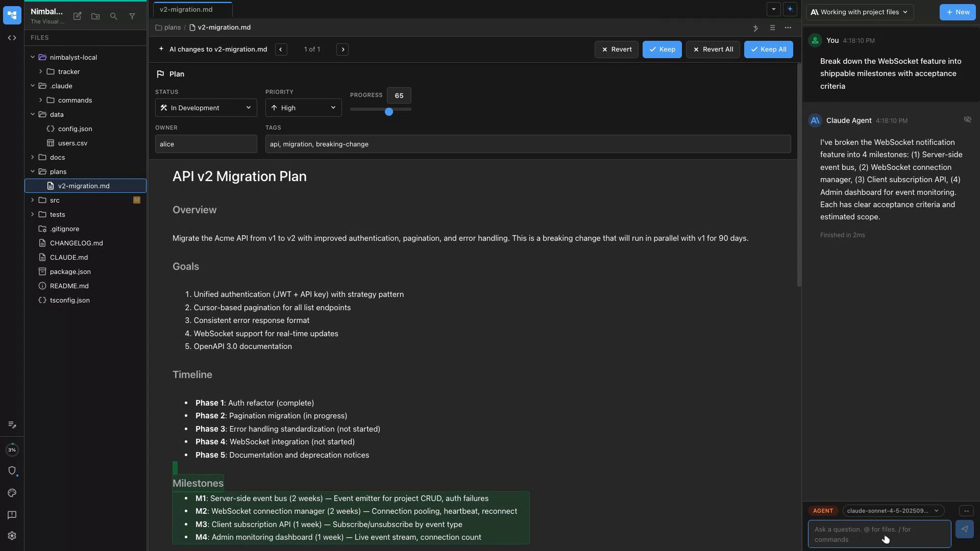Hide the Claude Agent response with the eye-slash toggle
Viewport: 980px width, 551px height.
point(968,119)
